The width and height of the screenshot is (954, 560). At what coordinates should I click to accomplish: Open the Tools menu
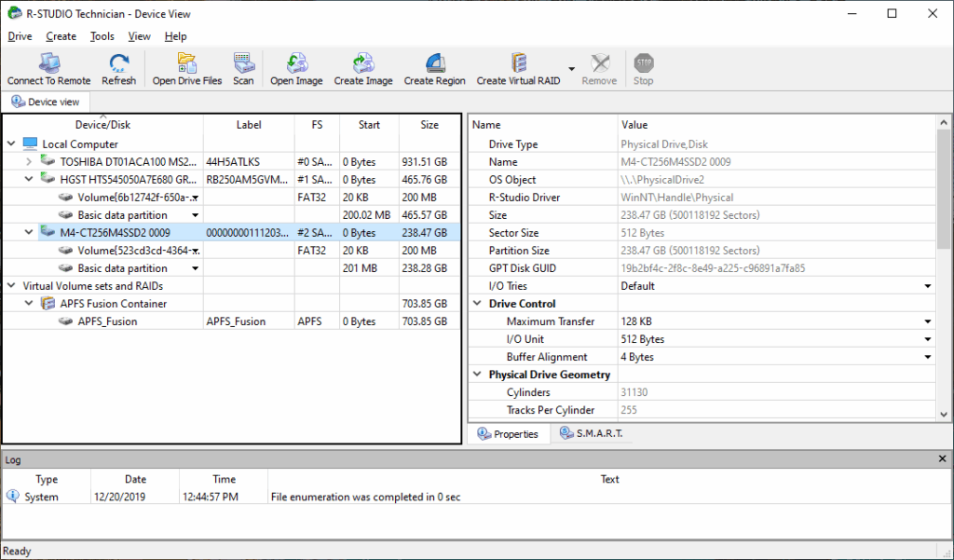coord(102,36)
